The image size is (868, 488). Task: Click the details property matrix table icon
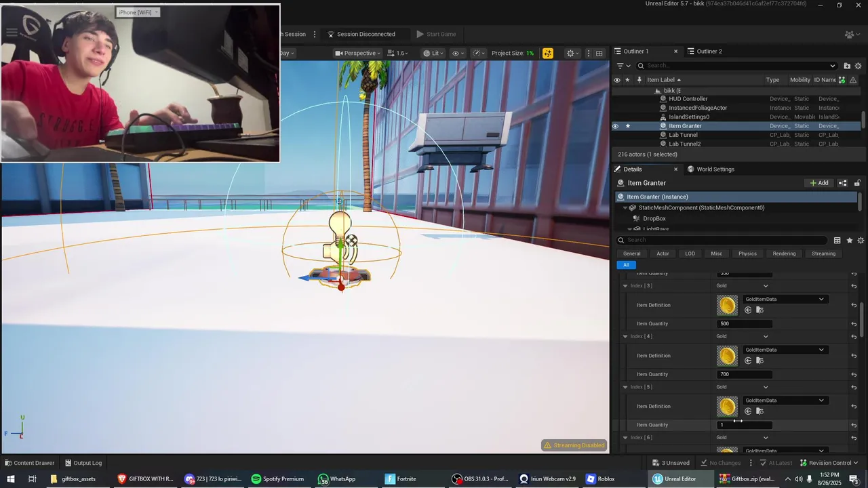(837, 241)
